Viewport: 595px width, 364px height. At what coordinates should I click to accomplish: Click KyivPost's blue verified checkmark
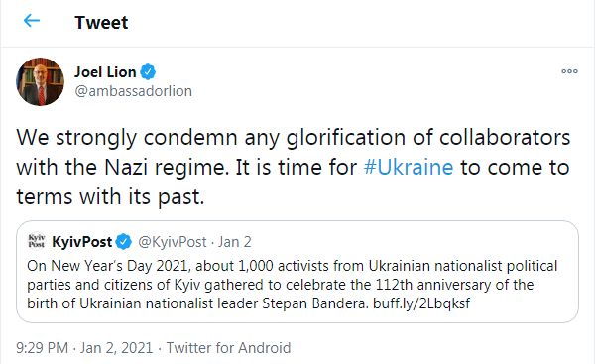[123, 242]
